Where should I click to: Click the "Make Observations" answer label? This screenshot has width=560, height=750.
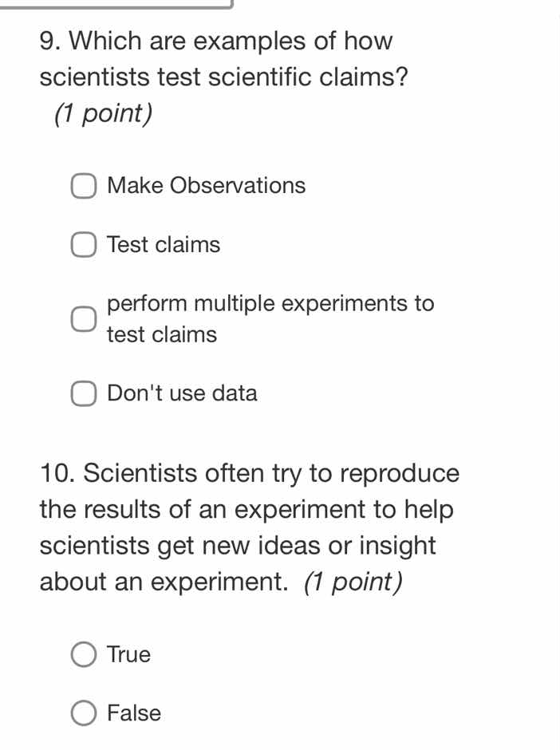(205, 185)
